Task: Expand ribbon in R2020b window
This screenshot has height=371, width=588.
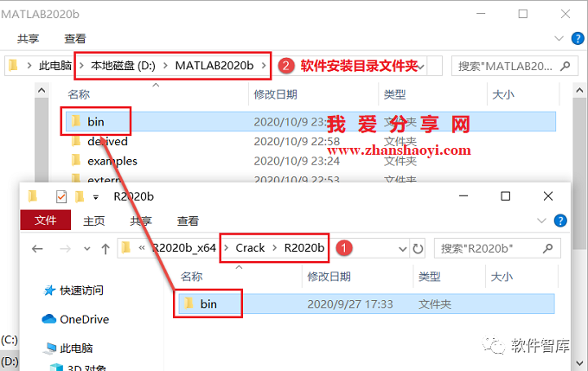Action: point(541,221)
